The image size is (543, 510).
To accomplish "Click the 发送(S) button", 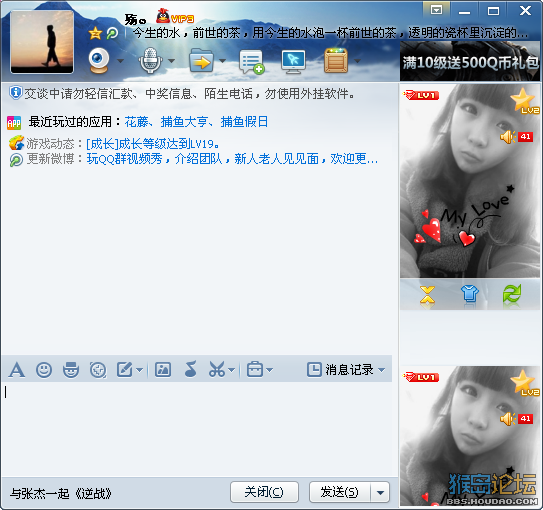I will pyautogui.click(x=340, y=492).
